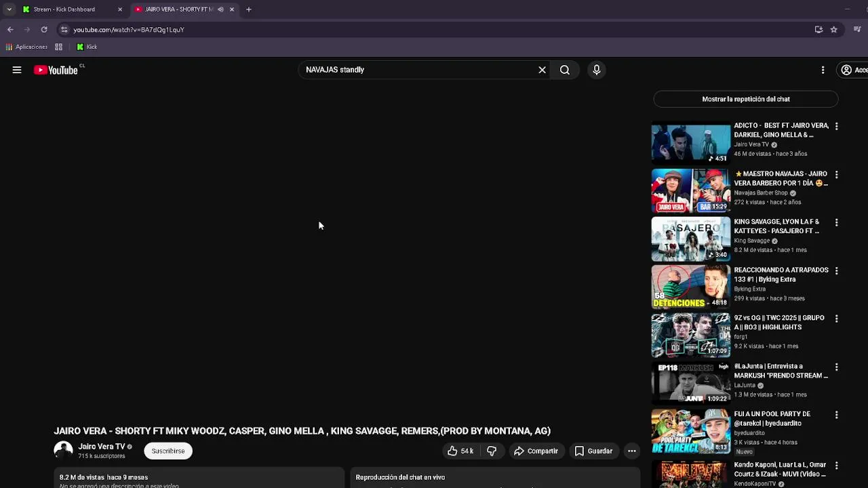Go forward with browser forward arrow
This screenshot has width=868, height=488.
click(27, 30)
